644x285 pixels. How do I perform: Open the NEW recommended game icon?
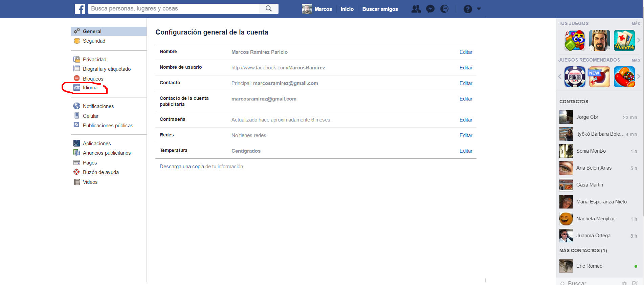click(599, 77)
